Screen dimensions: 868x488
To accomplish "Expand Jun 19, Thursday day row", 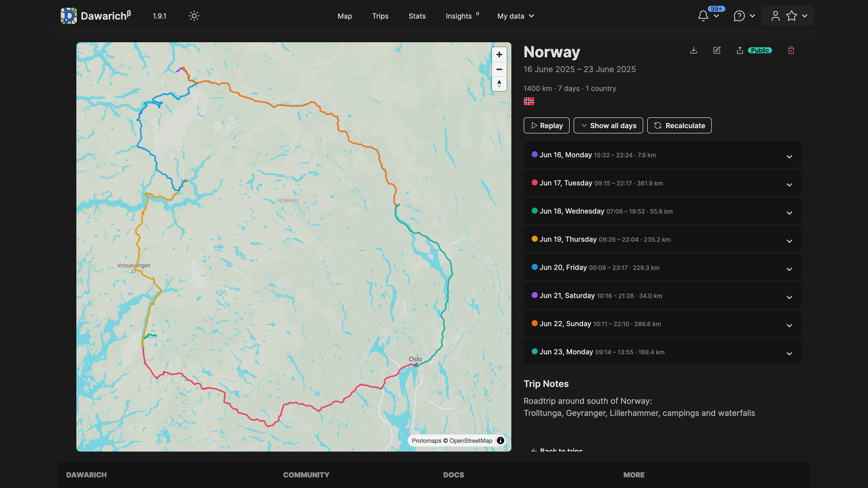I will (662, 239).
